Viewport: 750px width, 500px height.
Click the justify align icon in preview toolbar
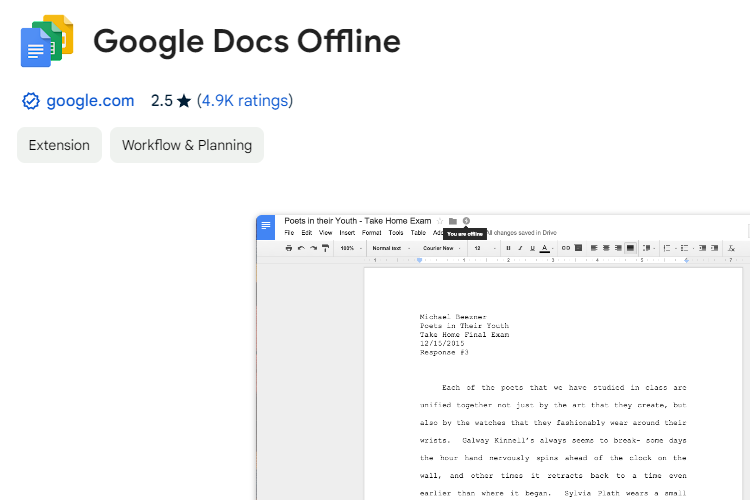point(630,248)
